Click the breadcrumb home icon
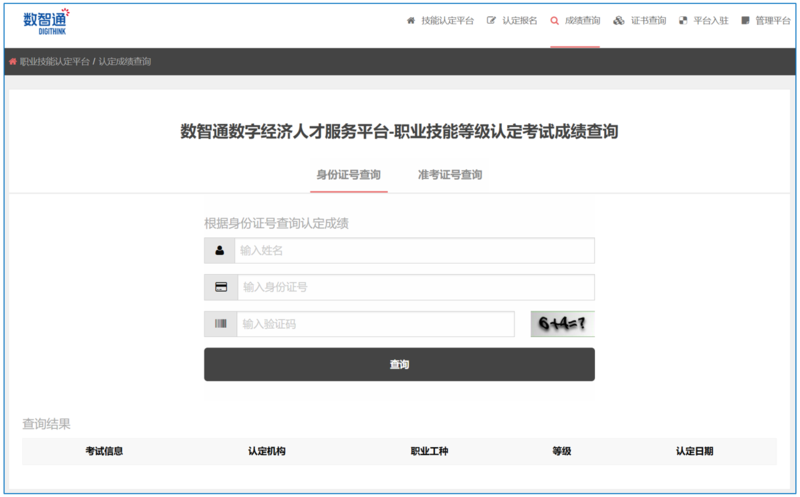 [13, 61]
